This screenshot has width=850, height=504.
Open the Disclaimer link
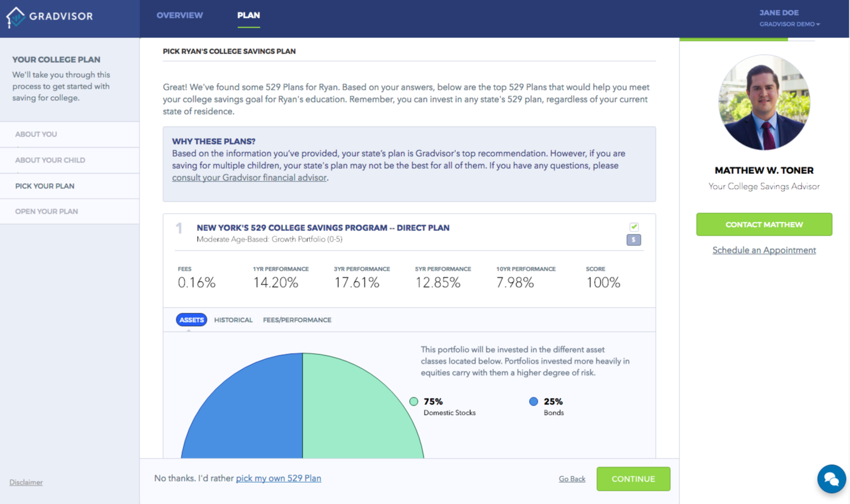point(26,482)
